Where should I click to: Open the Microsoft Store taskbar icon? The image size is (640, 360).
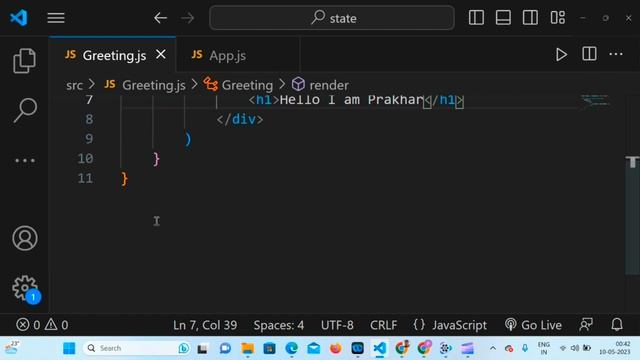[269, 348]
